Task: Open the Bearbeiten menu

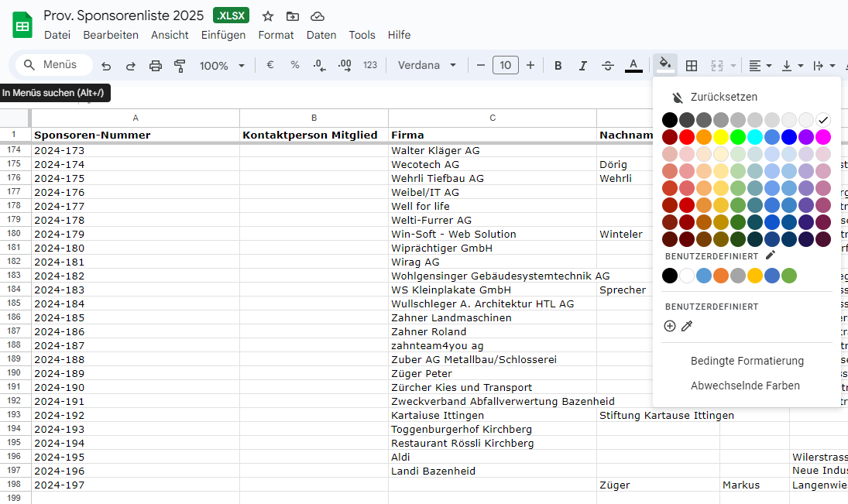Action: 111,35
